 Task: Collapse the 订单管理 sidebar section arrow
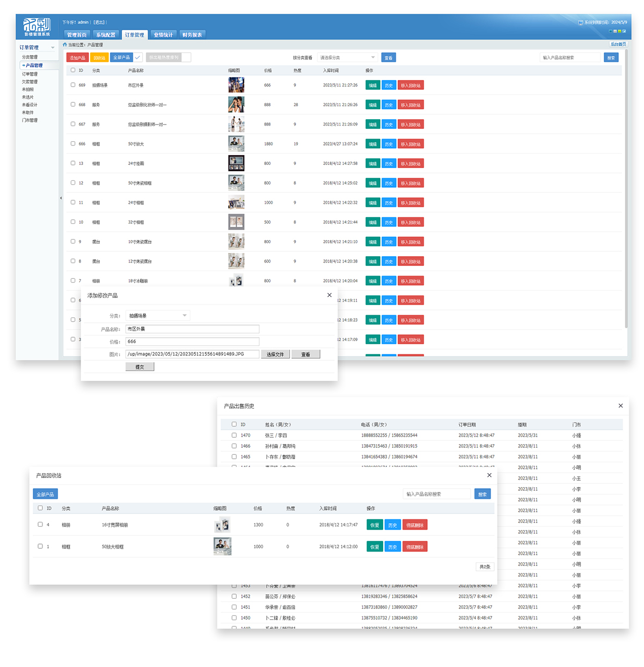tap(53, 48)
